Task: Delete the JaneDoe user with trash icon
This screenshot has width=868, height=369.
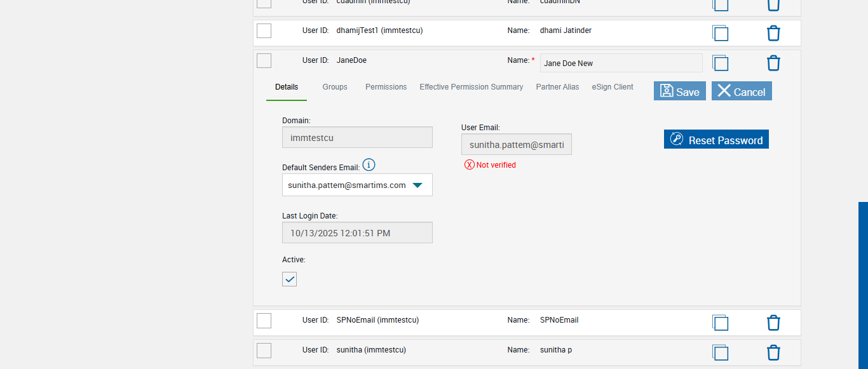Action: click(x=773, y=63)
